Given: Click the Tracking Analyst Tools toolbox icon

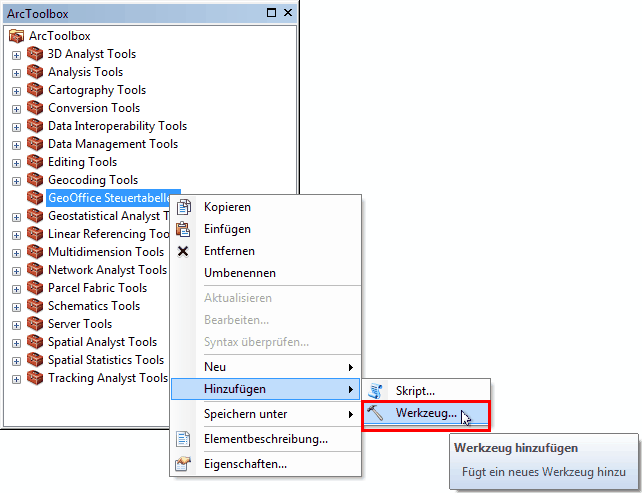Looking at the screenshot, I should pos(36,378).
